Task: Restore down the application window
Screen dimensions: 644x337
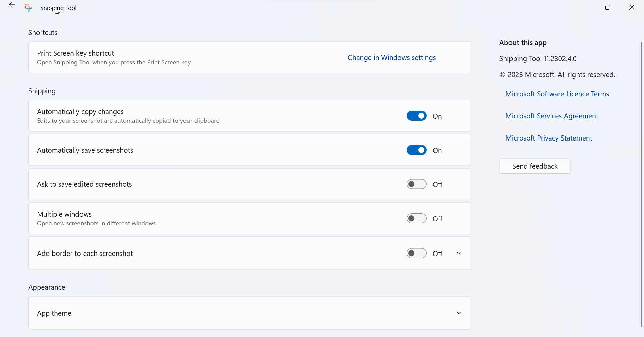Action: pyautogui.click(x=608, y=7)
